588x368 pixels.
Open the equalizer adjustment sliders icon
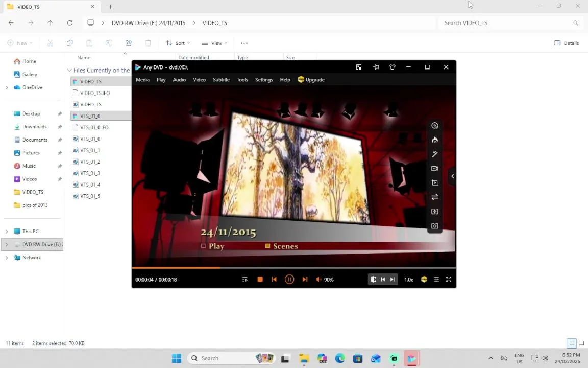tap(436, 280)
